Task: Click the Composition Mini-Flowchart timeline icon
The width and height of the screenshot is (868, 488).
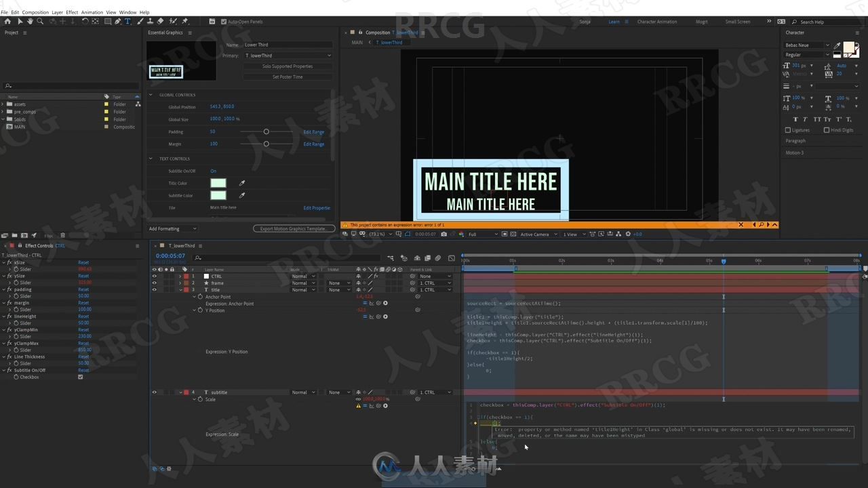Action: [x=391, y=258]
